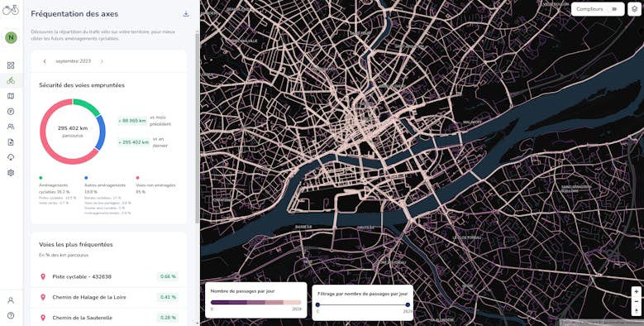This screenshot has height=326, width=644.
Task: Click pin icon next to Chemin de la Sauterelle
Action: pyautogui.click(x=43, y=318)
